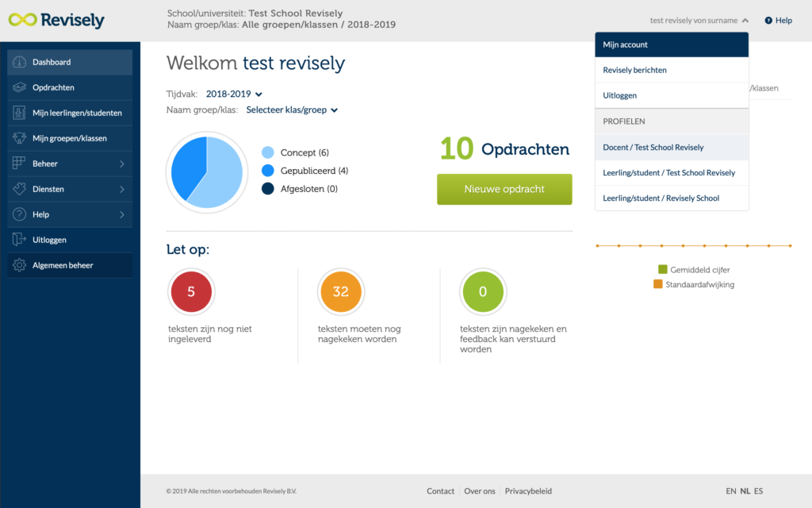Switch to Docent / Test School Revisely profile
The image size is (812, 508).
click(672, 147)
